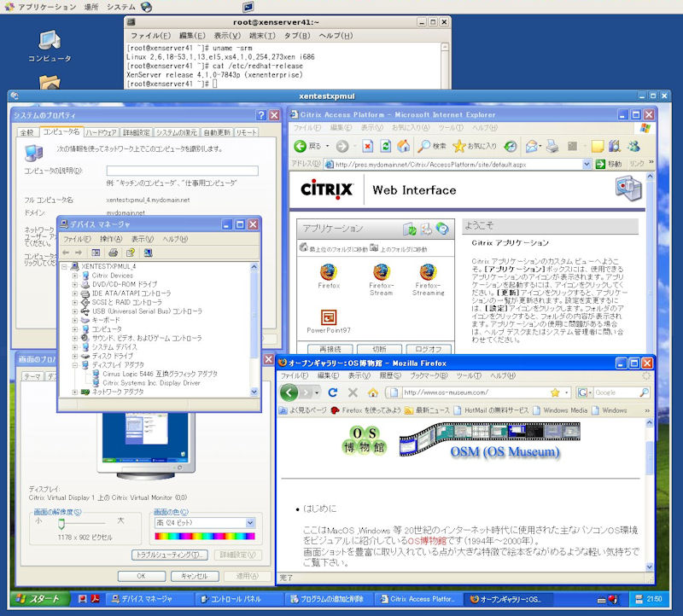Click the キャンセル button in display properties
The image size is (683, 616).
(x=195, y=576)
